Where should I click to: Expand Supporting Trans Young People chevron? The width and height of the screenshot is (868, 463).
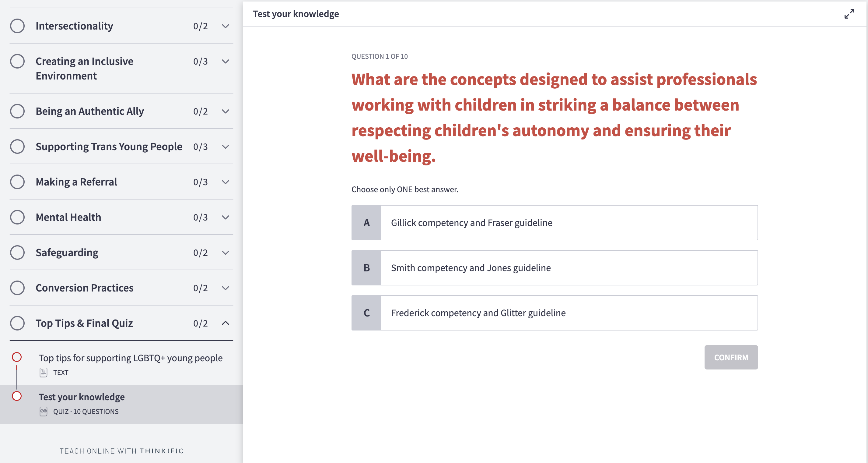pyautogui.click(x=226, y=147)
